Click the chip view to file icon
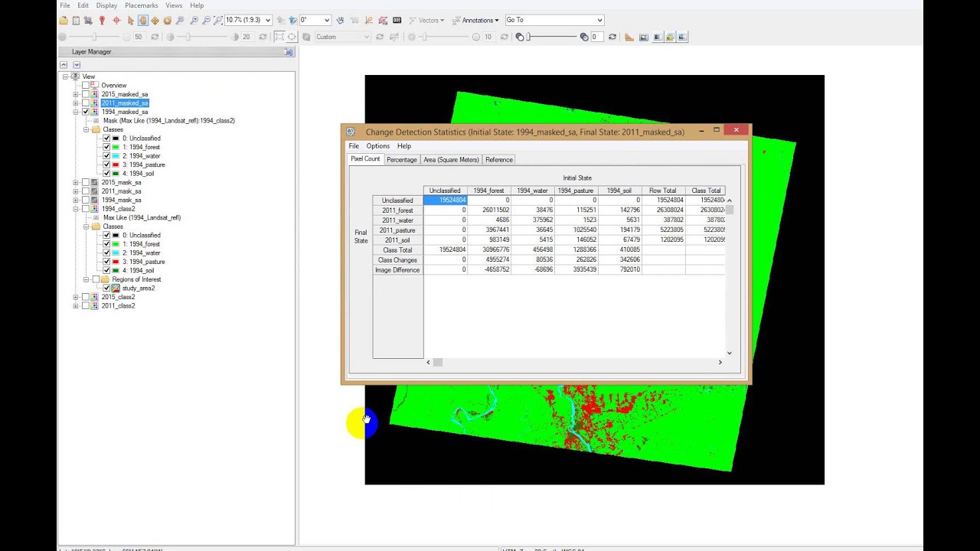Viewport: 980px width, 551px height. pyautogui.click(x=88, y=21)
